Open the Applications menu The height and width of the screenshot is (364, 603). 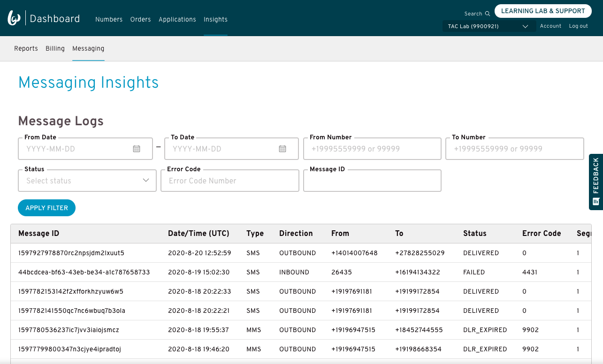click(177, 19)
